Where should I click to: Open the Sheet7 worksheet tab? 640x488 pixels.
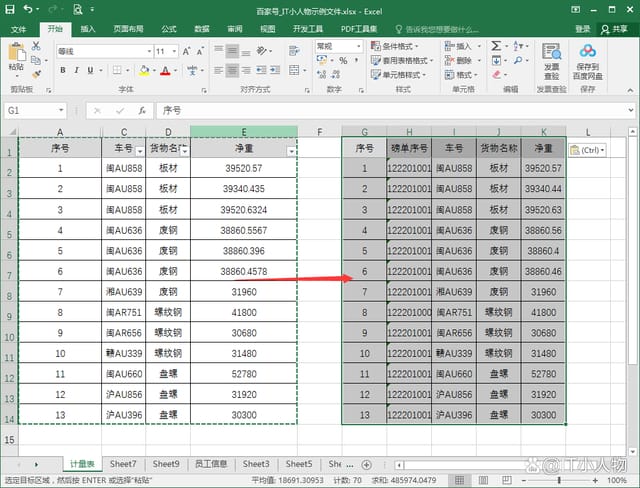(x=123, y=464)
